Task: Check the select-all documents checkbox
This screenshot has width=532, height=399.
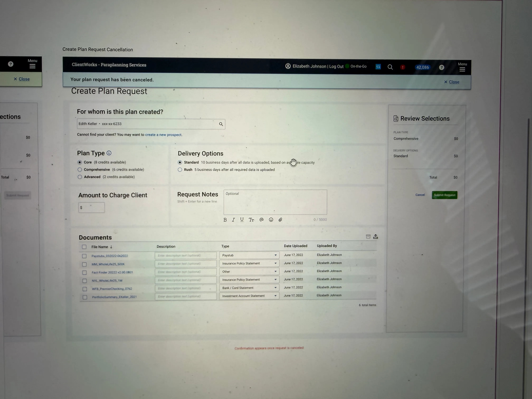Action: tap(84, 247)
